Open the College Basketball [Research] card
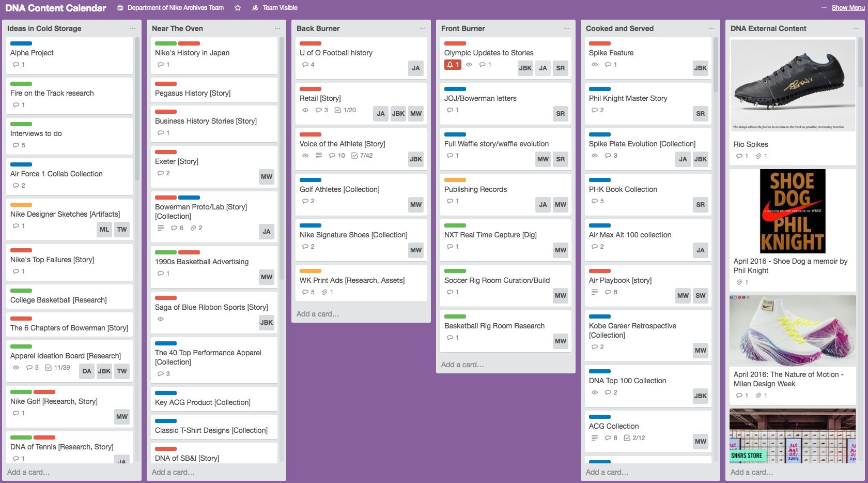 69,296
